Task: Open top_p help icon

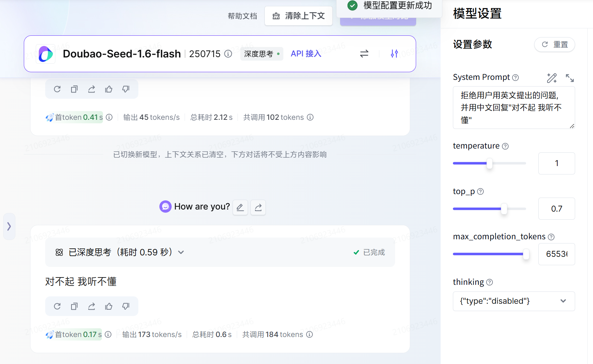Action: click(481, 192)
